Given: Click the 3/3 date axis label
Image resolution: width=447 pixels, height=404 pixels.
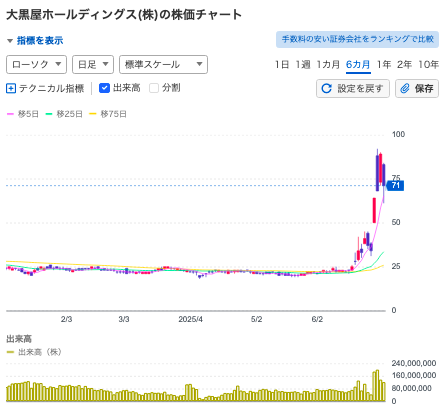Looking at the screenshot, I should pos(124,319).
